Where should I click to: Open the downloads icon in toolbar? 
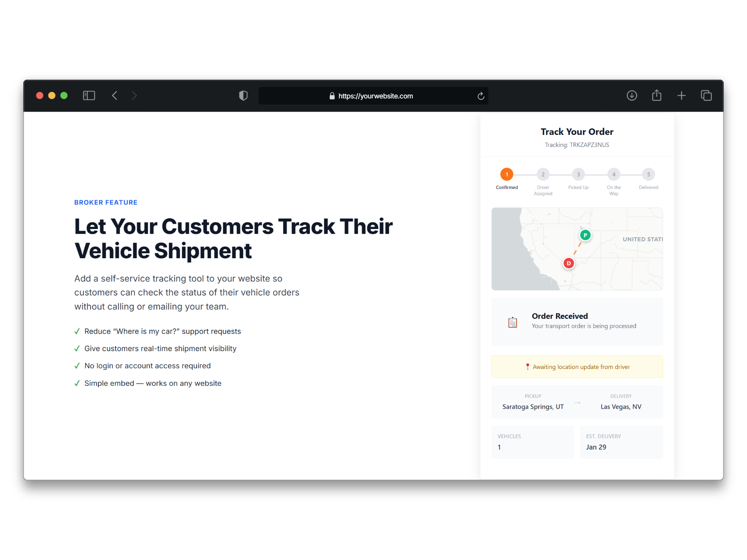(632, 96)
